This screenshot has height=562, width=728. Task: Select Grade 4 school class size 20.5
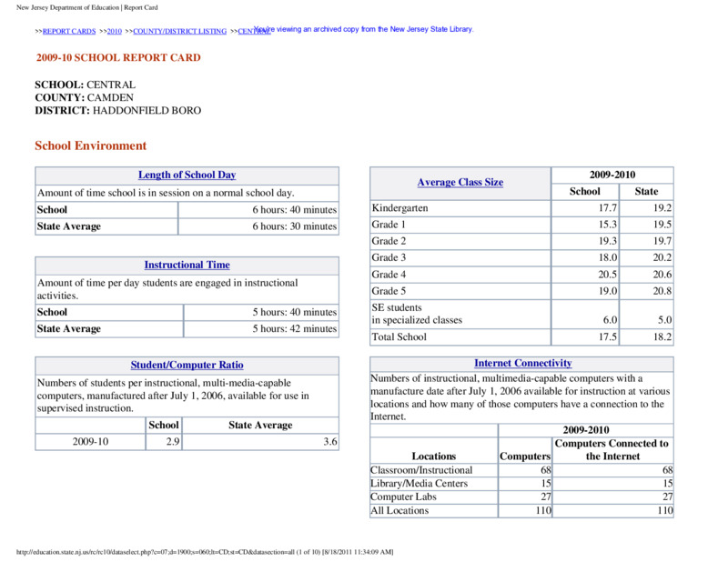pos(607,275)
